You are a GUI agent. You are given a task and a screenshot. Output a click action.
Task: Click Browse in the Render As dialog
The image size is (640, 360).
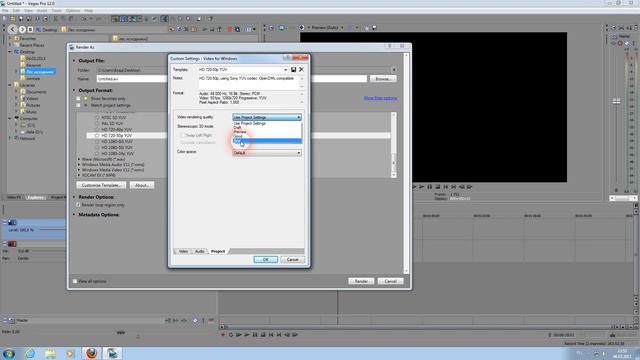pos(382,79)
